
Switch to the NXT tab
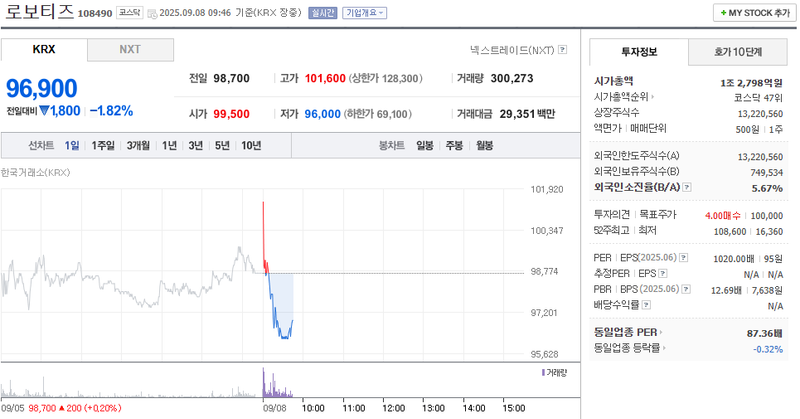click(130, 50)
